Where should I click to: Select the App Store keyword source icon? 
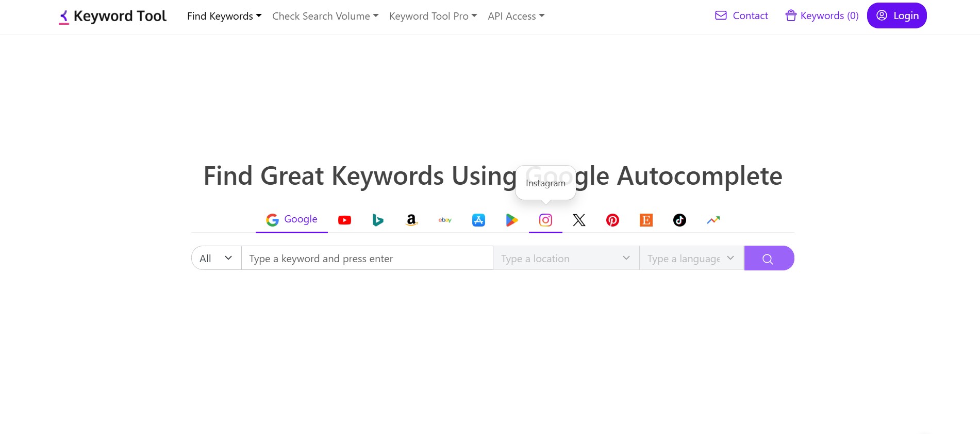coord(478,220)
